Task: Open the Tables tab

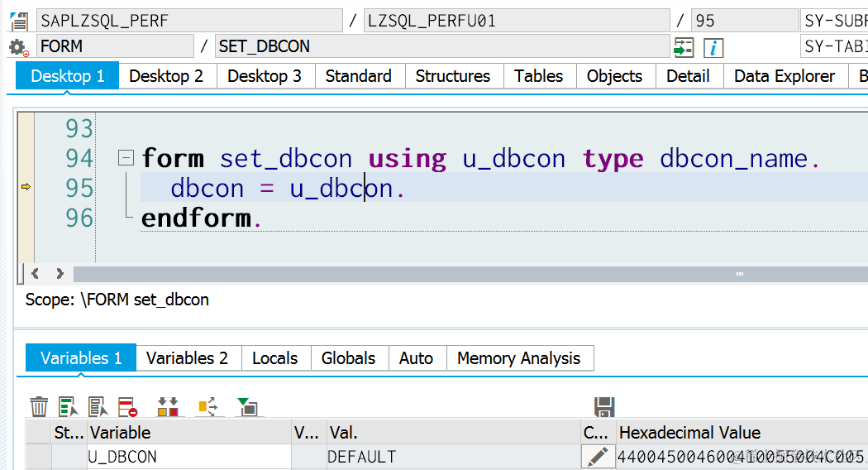Action: 539,76
